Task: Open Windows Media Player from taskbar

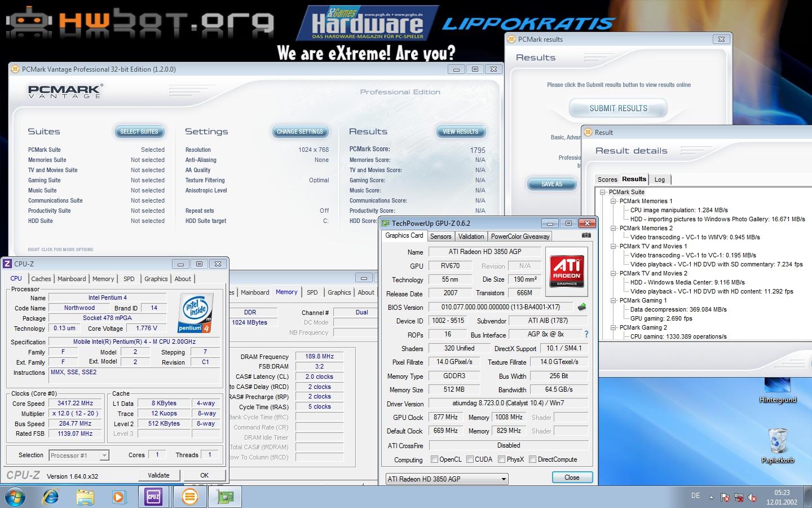Action: click(118, 497)
